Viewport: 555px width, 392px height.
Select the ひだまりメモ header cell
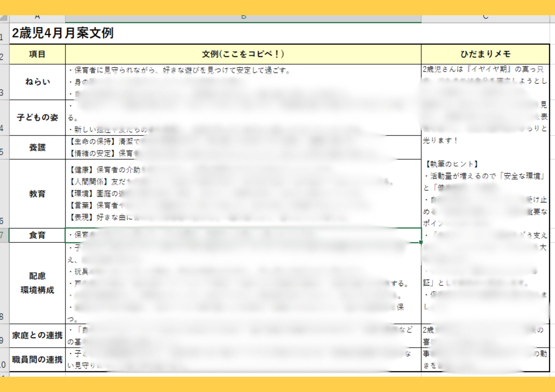[x=485, y=54]
